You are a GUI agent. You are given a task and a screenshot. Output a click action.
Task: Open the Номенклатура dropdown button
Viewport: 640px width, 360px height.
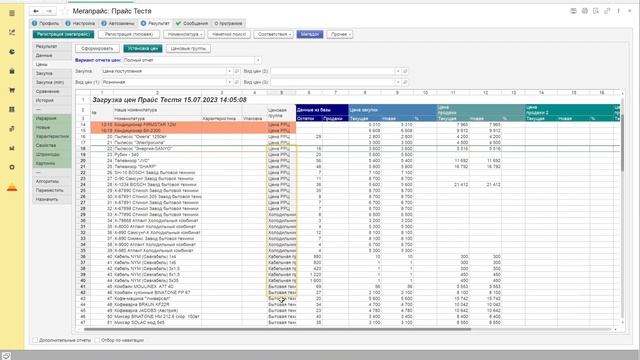coord(184,34)
